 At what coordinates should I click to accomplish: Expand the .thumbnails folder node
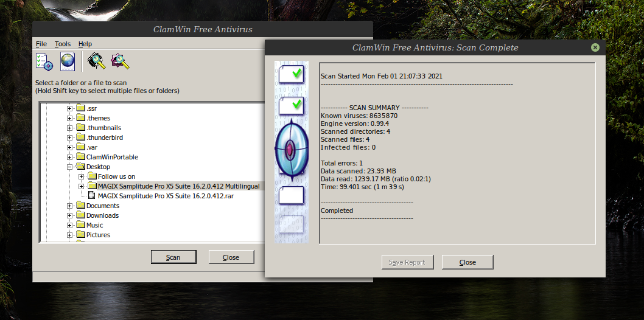pos(70,128)
